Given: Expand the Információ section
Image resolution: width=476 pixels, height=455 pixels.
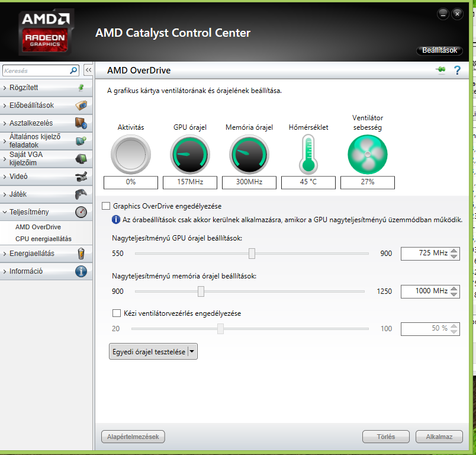Looking at the screenshot, I should [5, 271].
